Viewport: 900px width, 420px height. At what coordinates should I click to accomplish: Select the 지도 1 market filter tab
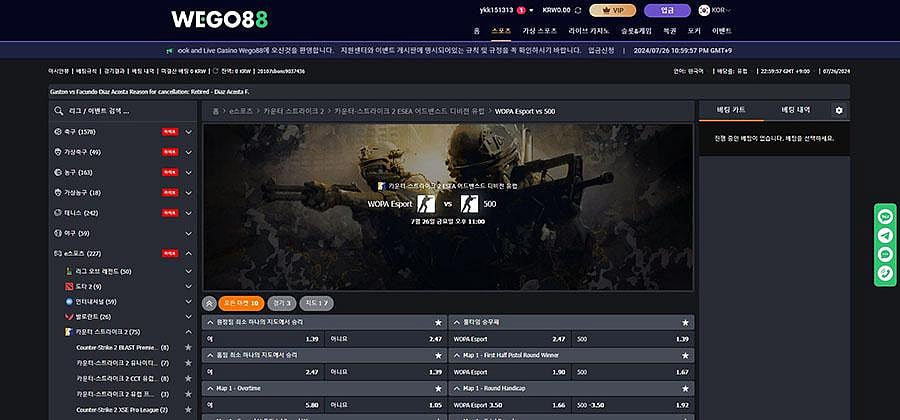pyautogui.click(x=316, y=303)
